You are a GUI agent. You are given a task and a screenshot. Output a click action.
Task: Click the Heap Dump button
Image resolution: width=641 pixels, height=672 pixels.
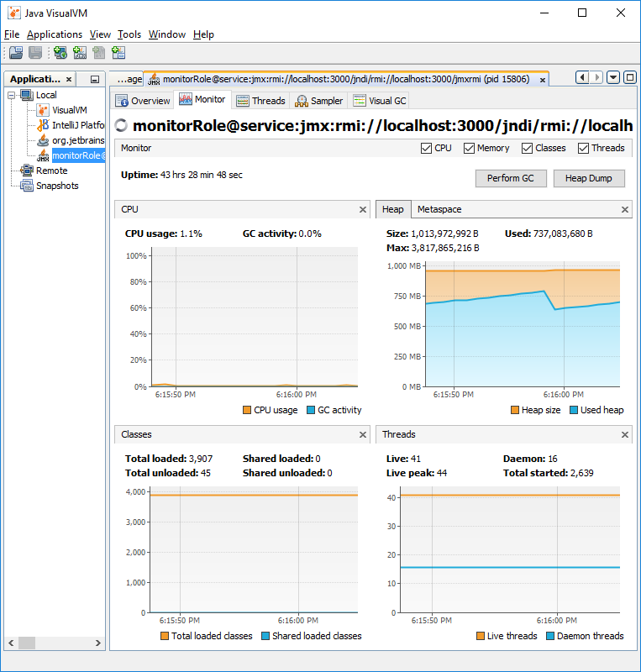click(x=588, y=178)
